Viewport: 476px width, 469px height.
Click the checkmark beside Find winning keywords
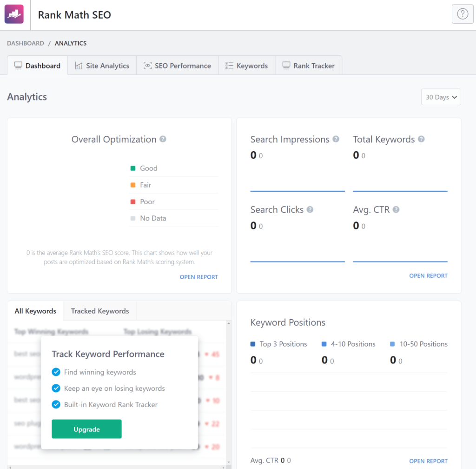coord(56,372)
